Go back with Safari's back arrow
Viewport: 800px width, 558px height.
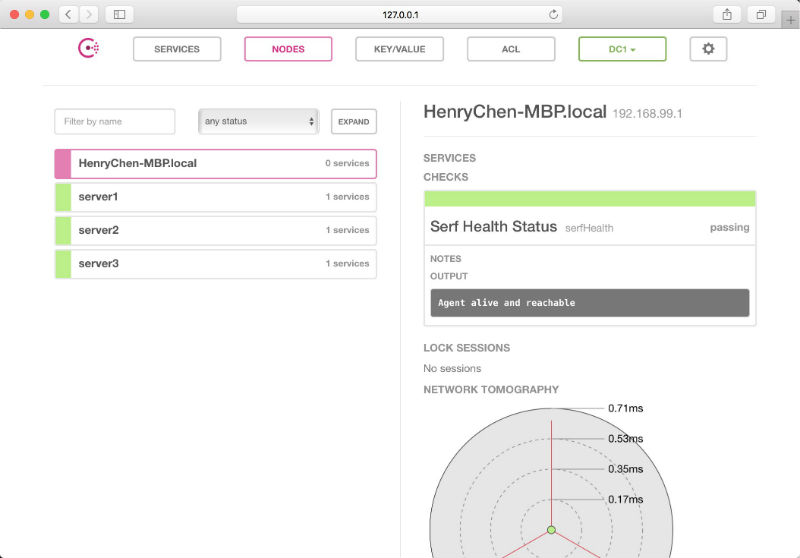point(69,14)
